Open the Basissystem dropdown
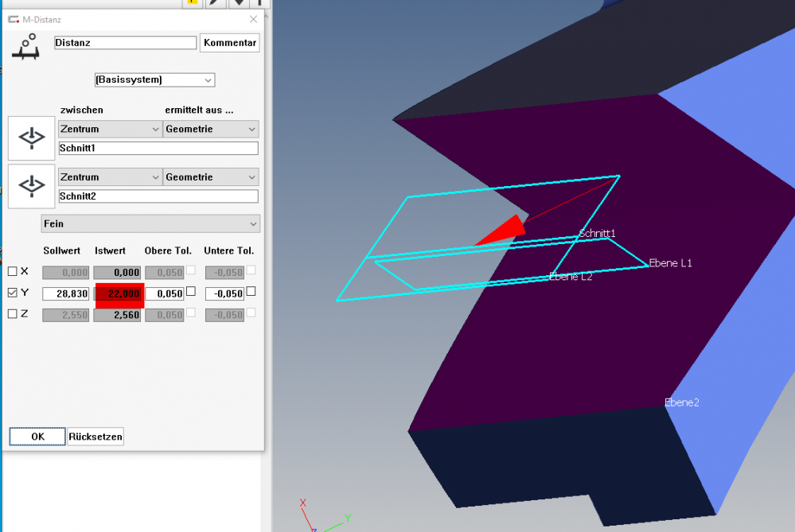 click(154, 80)
